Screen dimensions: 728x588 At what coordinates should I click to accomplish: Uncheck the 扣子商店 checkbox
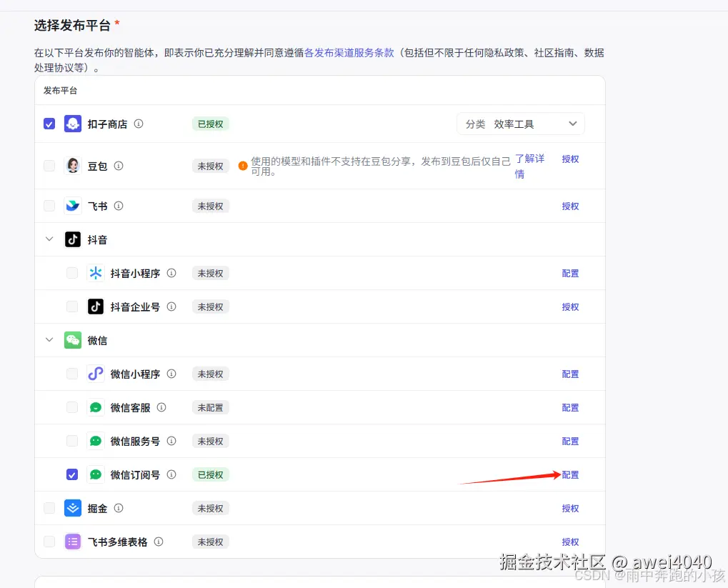49,123
